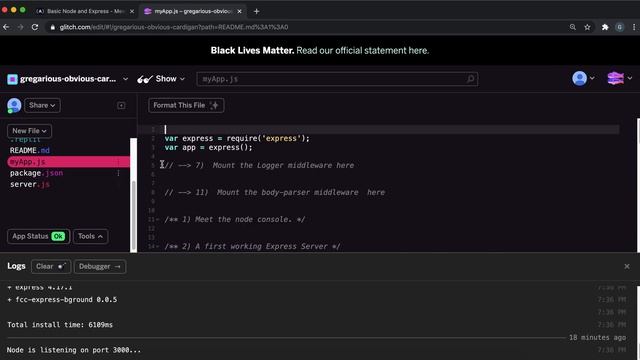Click code line var express require
The height and width of the screenshot is (360, 640).
tap(237, 138)
